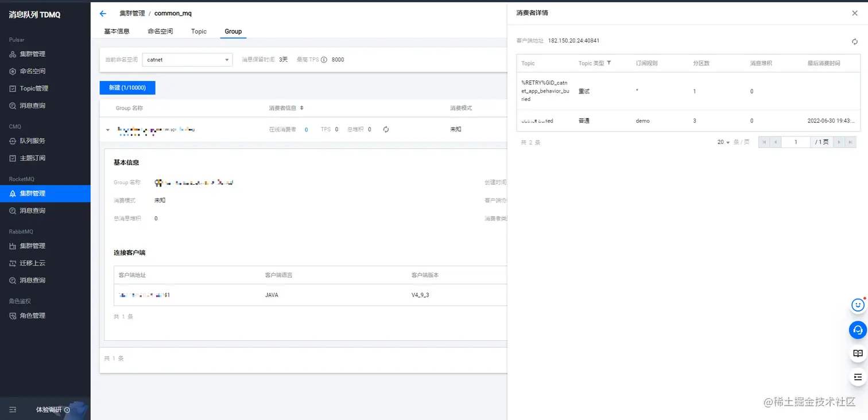Open Pulsar 集群管理 in sidebar
This screenshot has height=420, width=868.
32,54
